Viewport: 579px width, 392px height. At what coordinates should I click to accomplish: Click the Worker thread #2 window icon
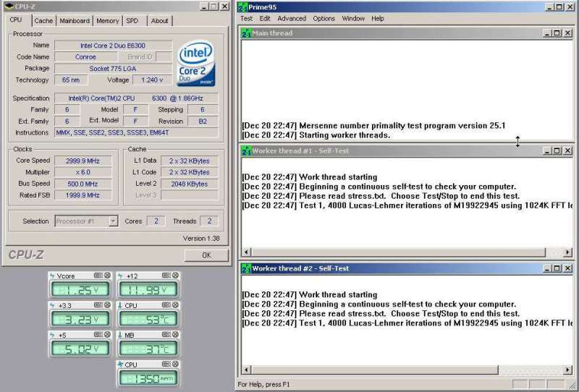246,268
